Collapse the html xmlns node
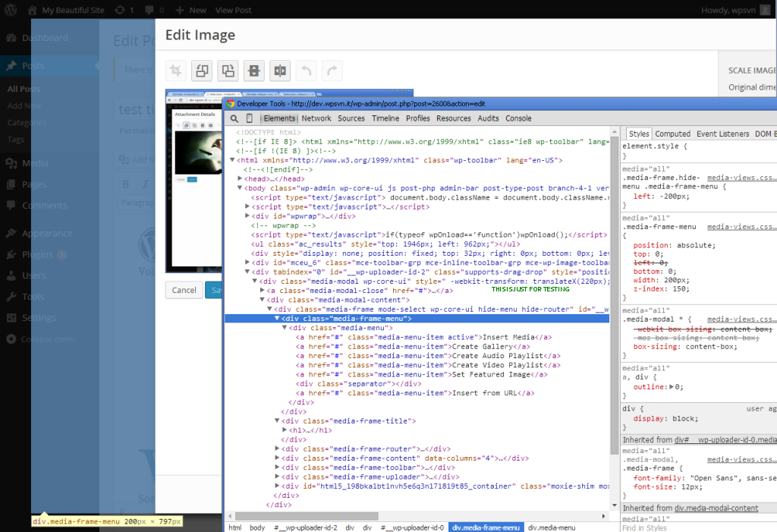 (x=232, y=160)
